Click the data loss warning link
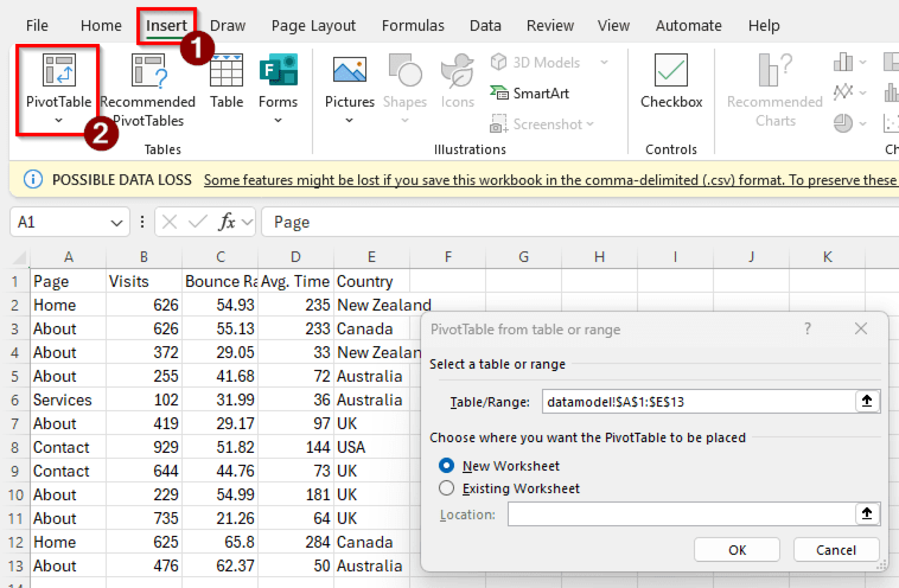This screenshot has height=588, width=899. (x=549, y=180)
